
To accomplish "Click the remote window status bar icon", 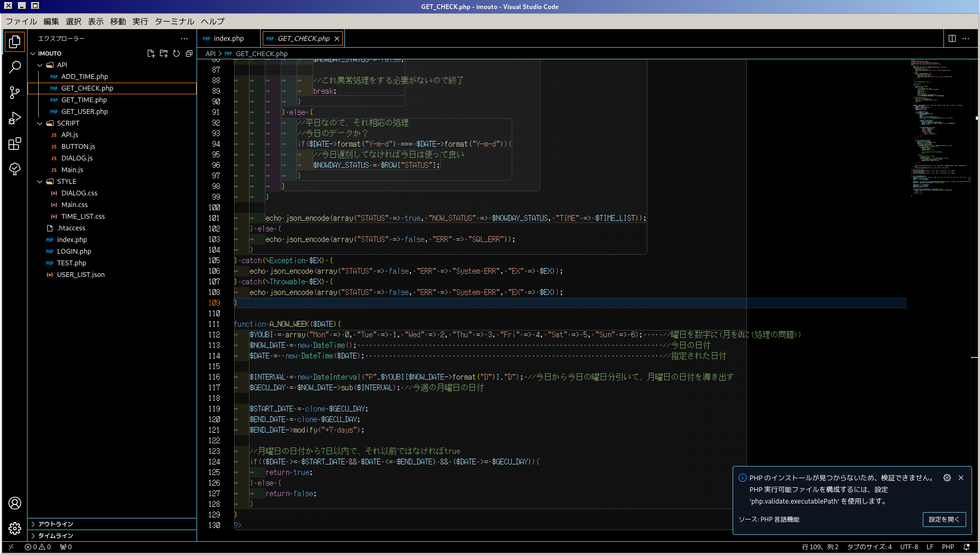I will coord(11,547).
